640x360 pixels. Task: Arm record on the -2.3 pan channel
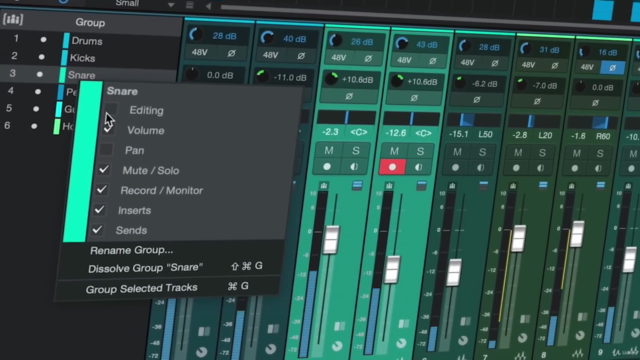(x=327, y=167)
